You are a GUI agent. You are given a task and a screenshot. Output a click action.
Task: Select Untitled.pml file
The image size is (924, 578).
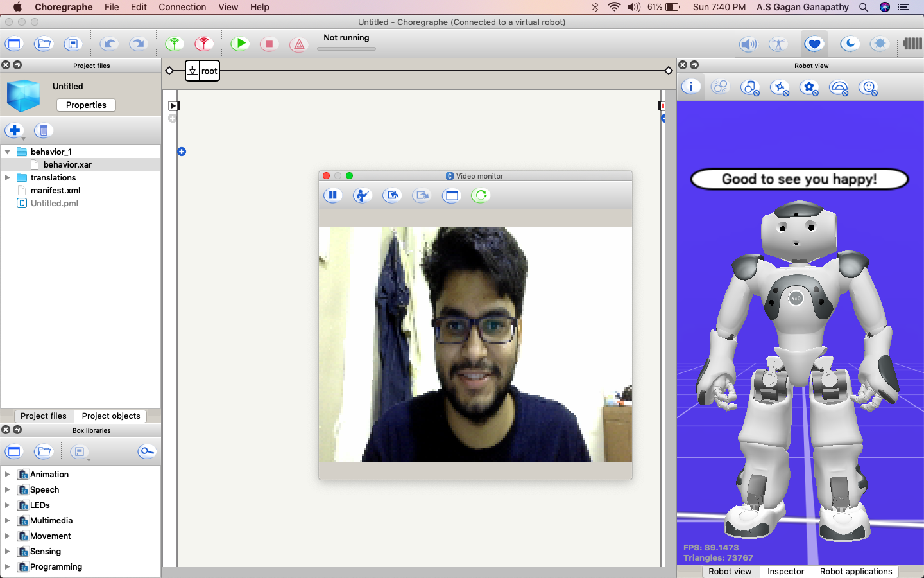54,203
